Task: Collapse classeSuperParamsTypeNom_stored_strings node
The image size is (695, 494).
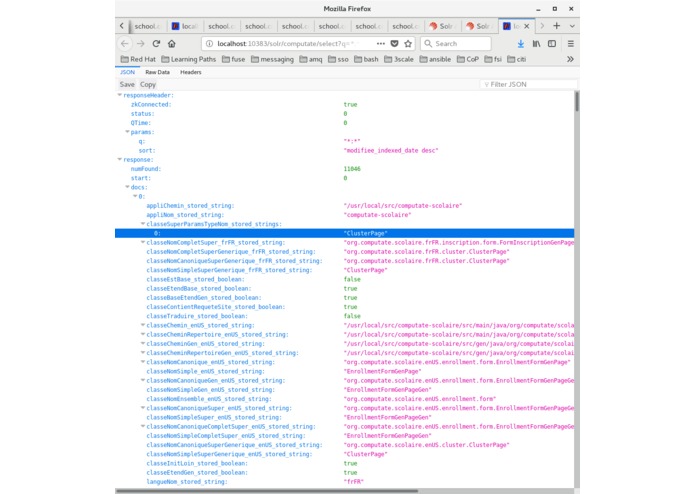Action: 143,224
